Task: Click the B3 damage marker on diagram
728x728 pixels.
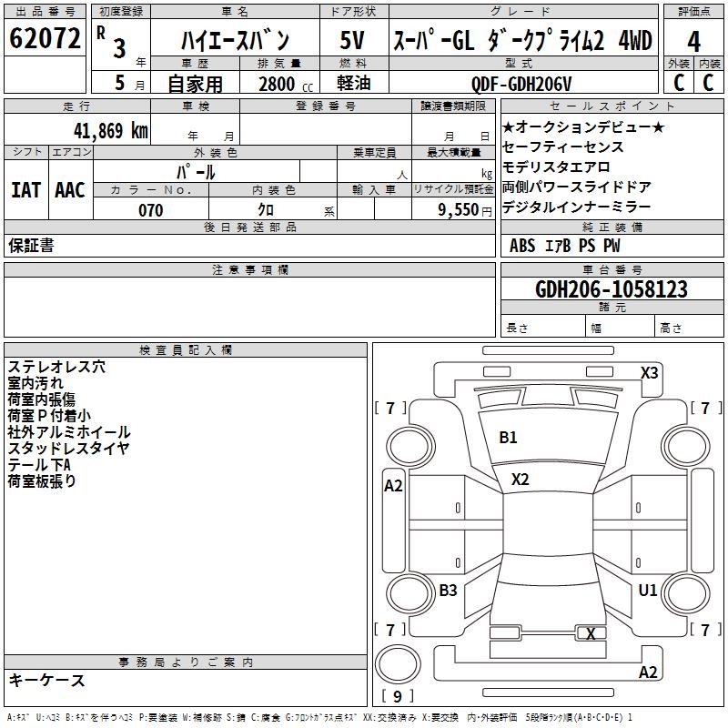Action: coord(448,591)
